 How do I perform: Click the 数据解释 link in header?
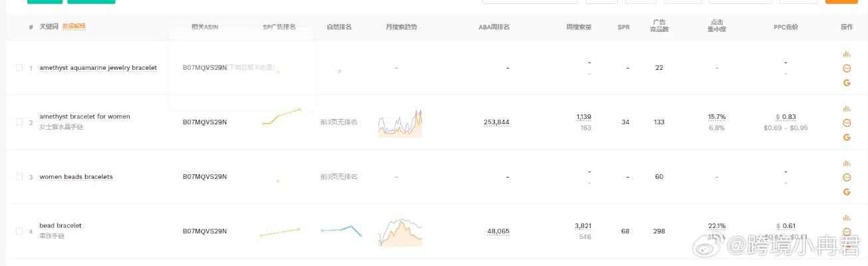74,27
